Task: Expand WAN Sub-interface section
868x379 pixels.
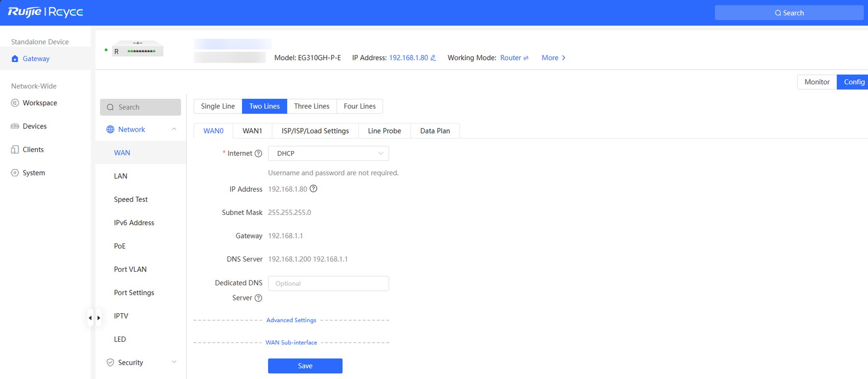Action: pos(291,342)
